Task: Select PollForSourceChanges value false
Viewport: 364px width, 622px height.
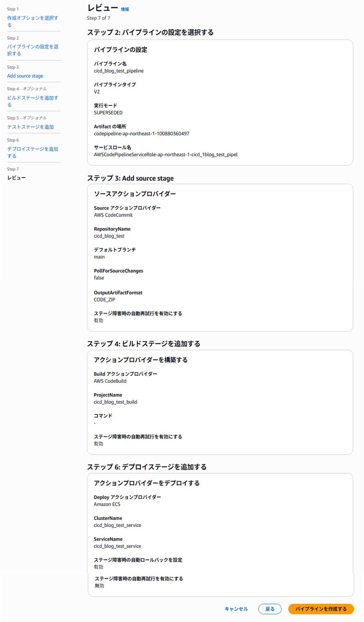Action: 99,278
